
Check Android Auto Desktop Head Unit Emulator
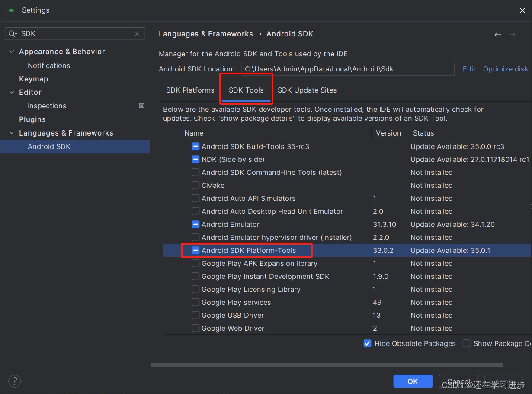(195, 211)
